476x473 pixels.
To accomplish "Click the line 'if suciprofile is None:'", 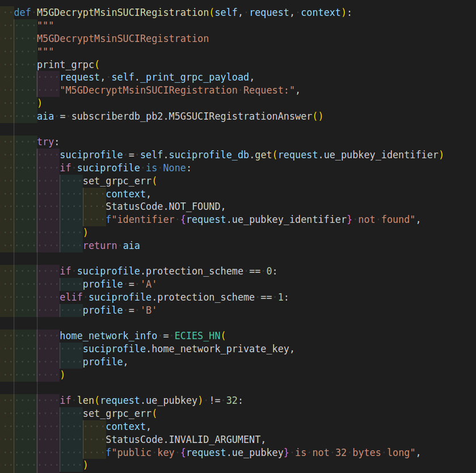I will click(x=125, y=168).
